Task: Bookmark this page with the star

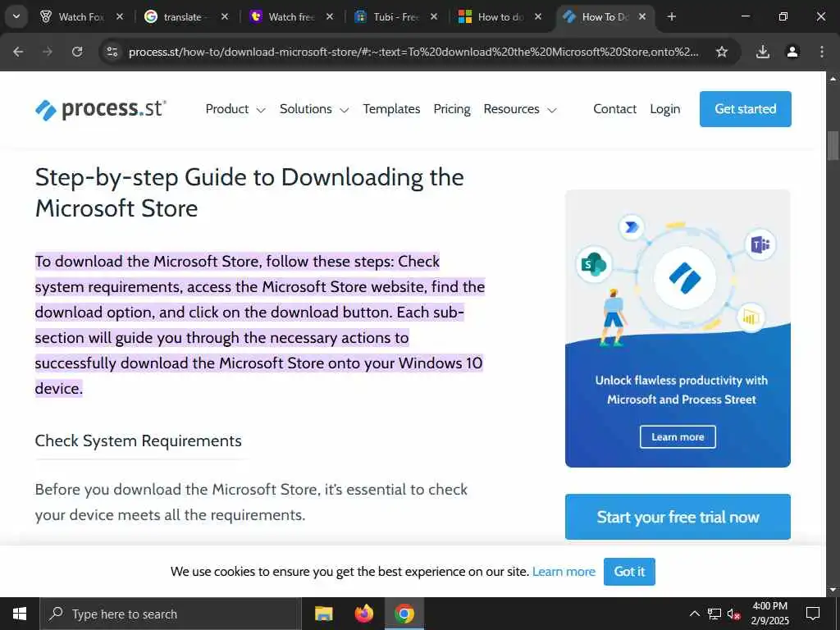Action: tap(722, 52)
